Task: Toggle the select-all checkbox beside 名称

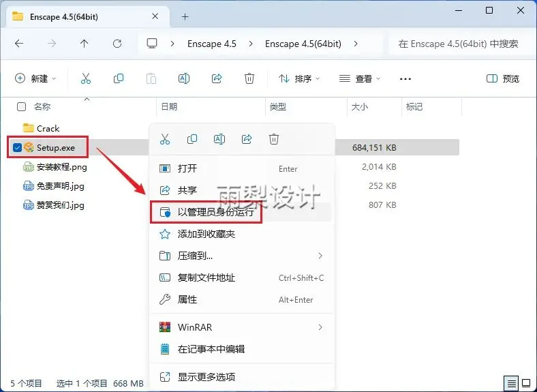Action: [21, 106]
